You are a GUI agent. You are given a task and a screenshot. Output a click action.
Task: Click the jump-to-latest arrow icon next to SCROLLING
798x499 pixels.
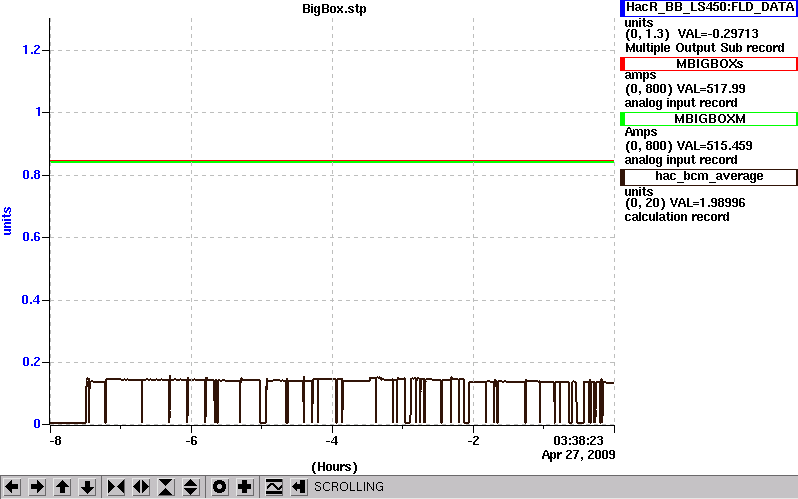click(299, 487)
